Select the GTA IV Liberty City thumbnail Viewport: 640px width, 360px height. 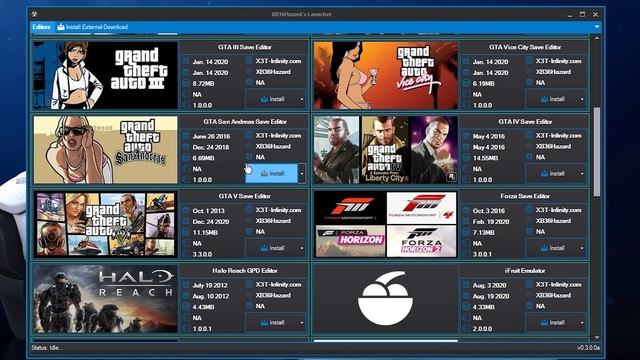386,149
